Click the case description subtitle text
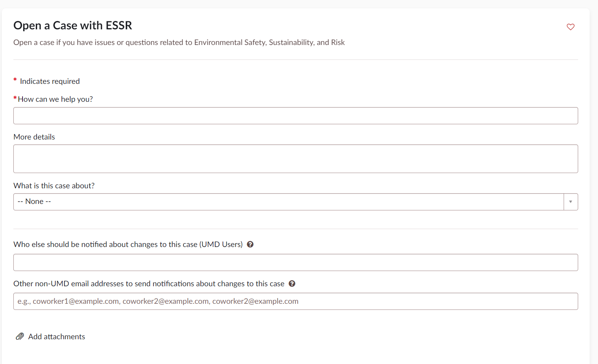 pos(179,42)
